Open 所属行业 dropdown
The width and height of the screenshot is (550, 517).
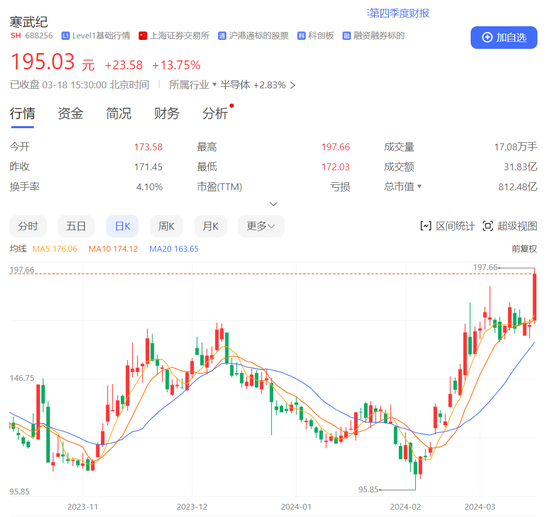pos(193,85)
